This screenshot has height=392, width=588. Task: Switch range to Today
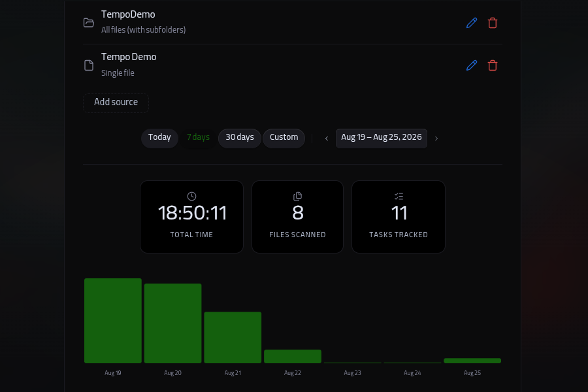pos(159,138)
